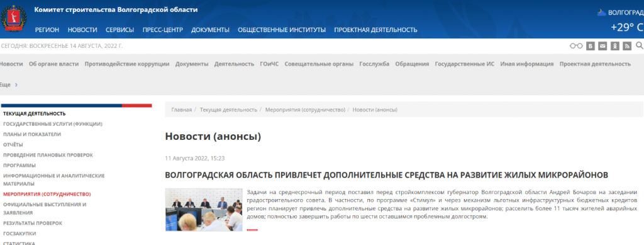The height and width of the screenshot is (245, 644).
Task: Open sidebar item ПРОГРАММЫ
Action: pyautogui.click(x=19, y=165)
